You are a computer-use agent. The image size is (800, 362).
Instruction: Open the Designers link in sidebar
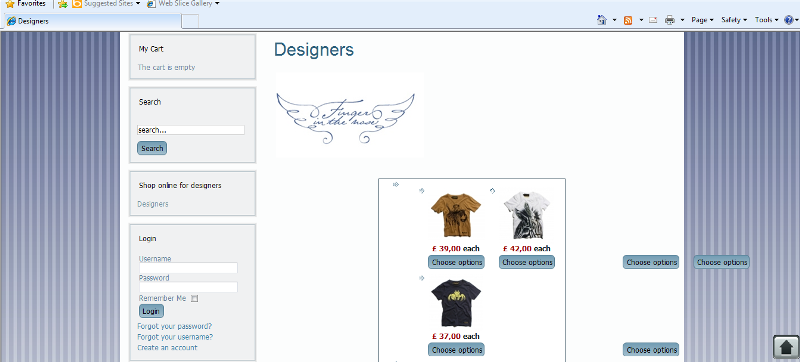[x=153, y=204]
